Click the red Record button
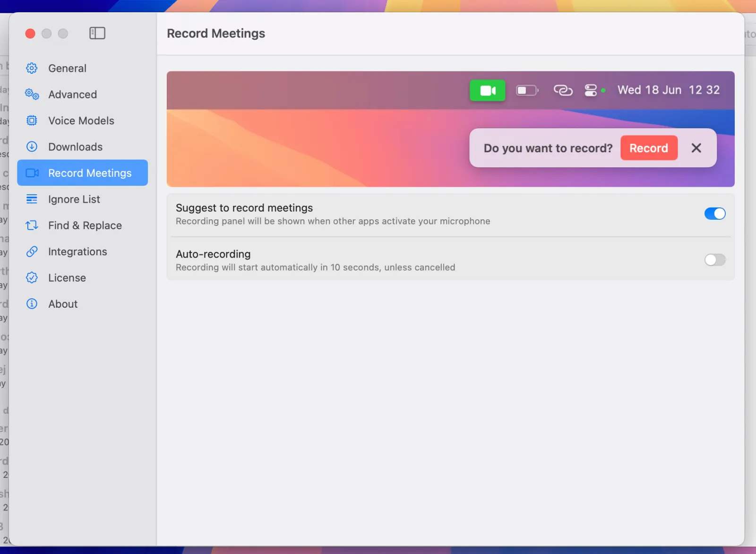756x554 pixels. tap(649, 148)
